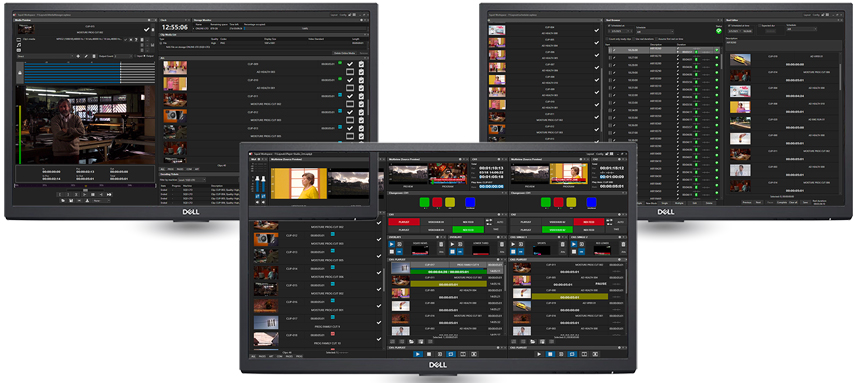Click the pencil edit icon in Media Preview toolbar
Image resolution: width=857 pixels, height=383 pixels.
(86, 56)
